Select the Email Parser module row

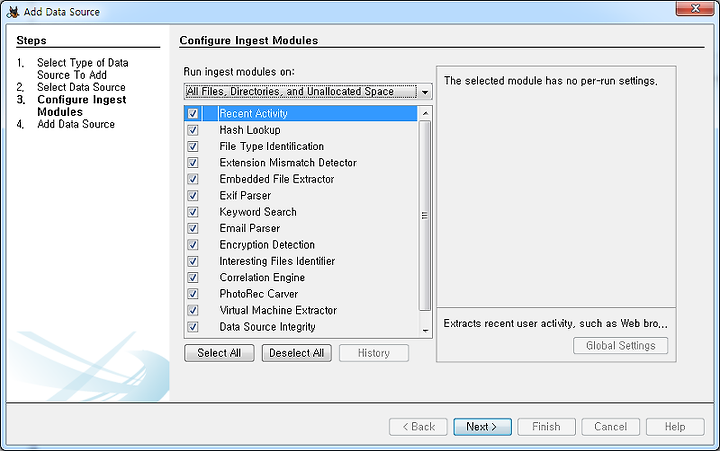(301, 228)
